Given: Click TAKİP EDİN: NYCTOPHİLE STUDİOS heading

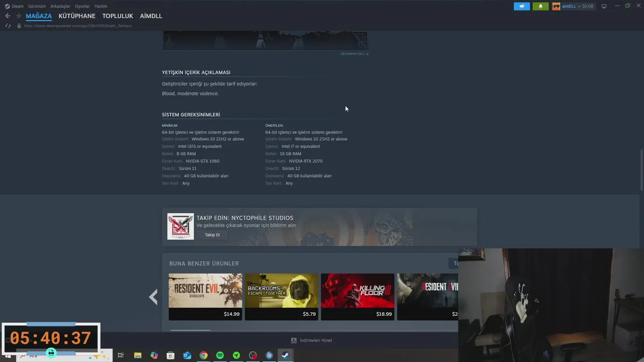Looking at the screenshot, I should coord(245,218).
